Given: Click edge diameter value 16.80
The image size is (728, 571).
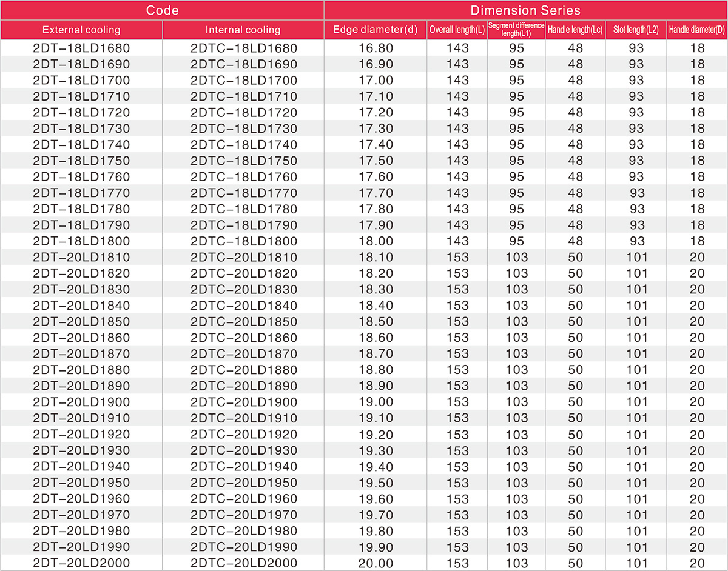Looking at the screenshot, I should pos(376,48).
